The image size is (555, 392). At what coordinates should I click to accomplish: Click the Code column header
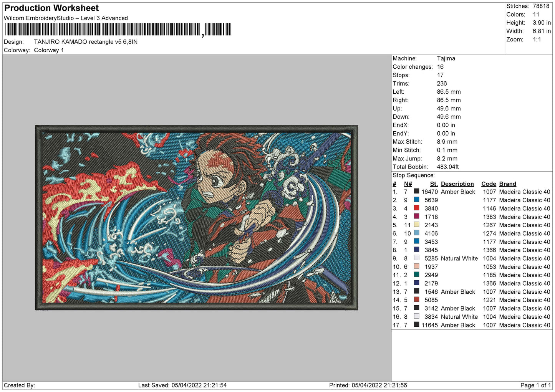pos(489,184)
